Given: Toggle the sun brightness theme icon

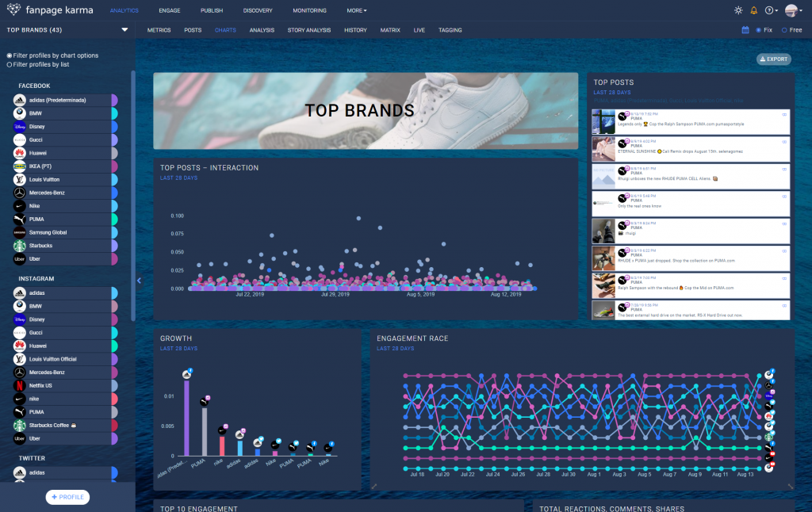Looking at the screenshot, I should [x=738, y=10].
